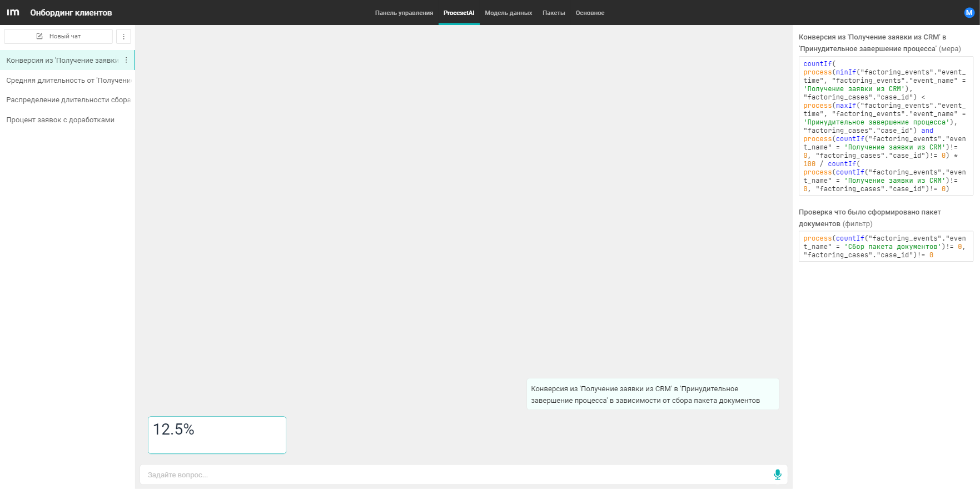Click 'Онбординг клиентов' project title
This screenshot has width=980, height=489.
pos(71,13)
